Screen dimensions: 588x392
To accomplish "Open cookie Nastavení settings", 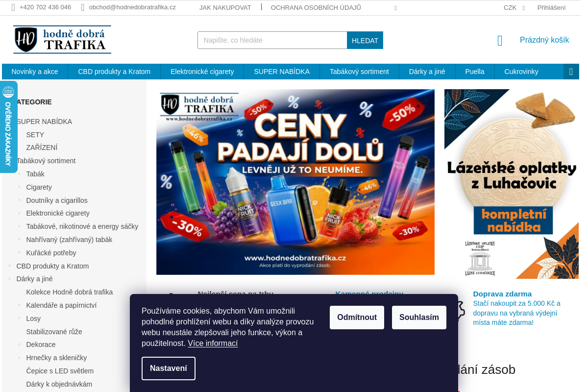I will (x=169, y=368).
